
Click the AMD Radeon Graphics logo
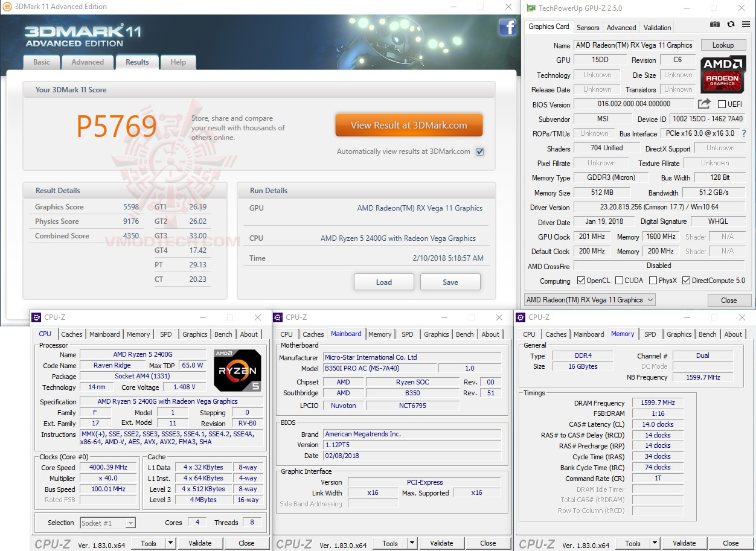point(723,74)
